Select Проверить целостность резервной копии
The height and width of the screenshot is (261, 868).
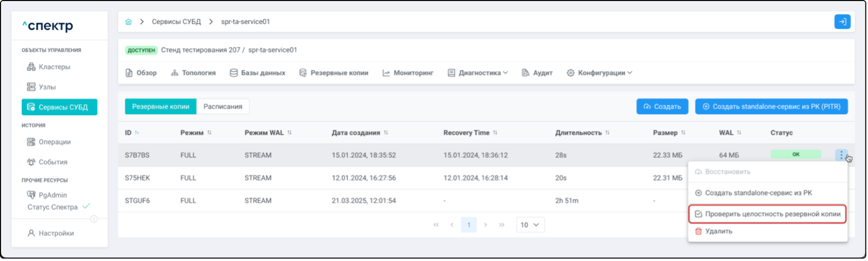[x=767, y=214]
